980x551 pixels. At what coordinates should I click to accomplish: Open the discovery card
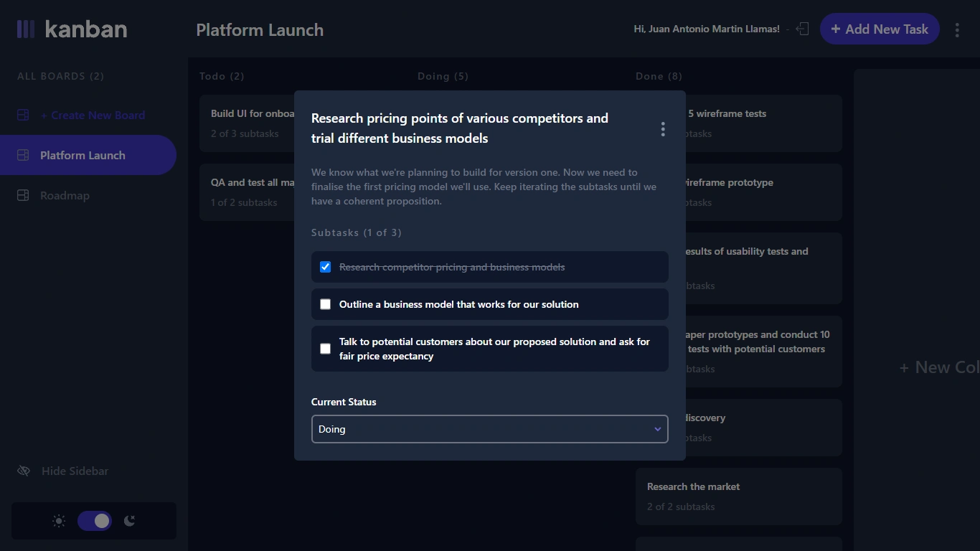coord(764,428)
